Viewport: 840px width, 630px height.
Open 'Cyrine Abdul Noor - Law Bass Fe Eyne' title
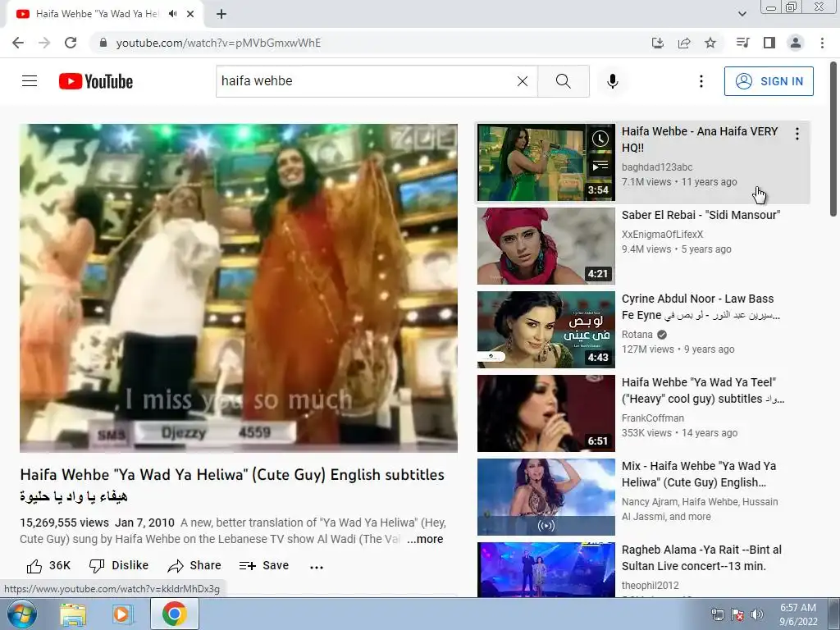pyautogui.click(x=701, y=307)
